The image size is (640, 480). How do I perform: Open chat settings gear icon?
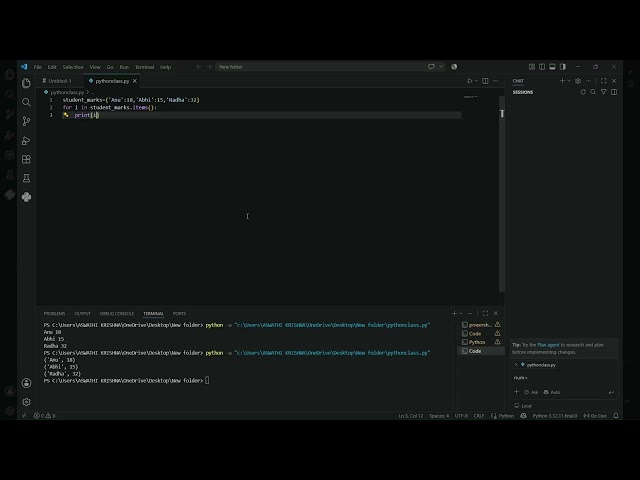578,81
